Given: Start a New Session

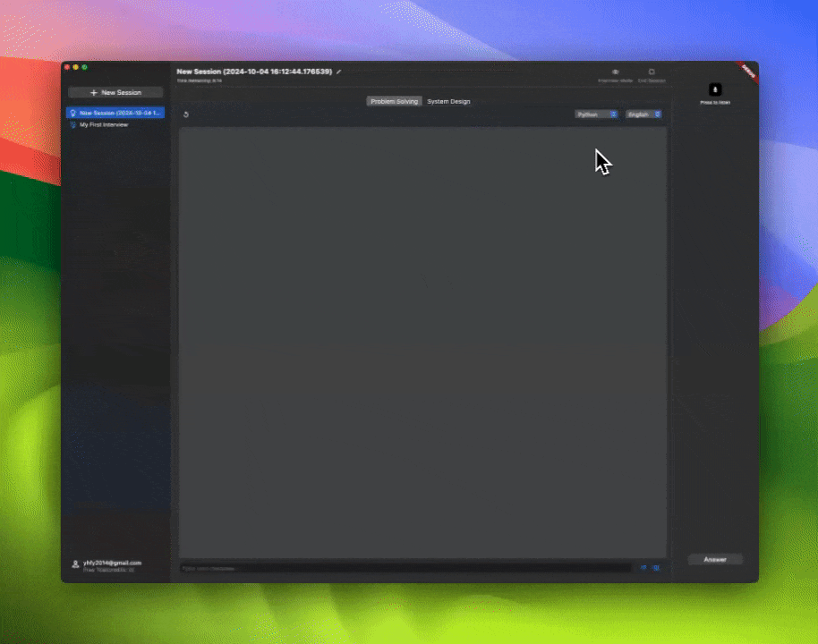Looking at the screenshot, I should (x=115, y=92).
